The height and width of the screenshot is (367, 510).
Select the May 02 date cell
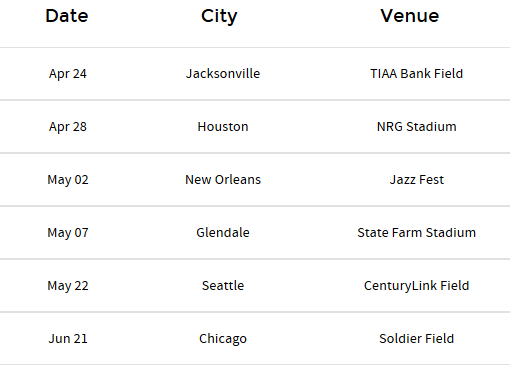point(68,180)
